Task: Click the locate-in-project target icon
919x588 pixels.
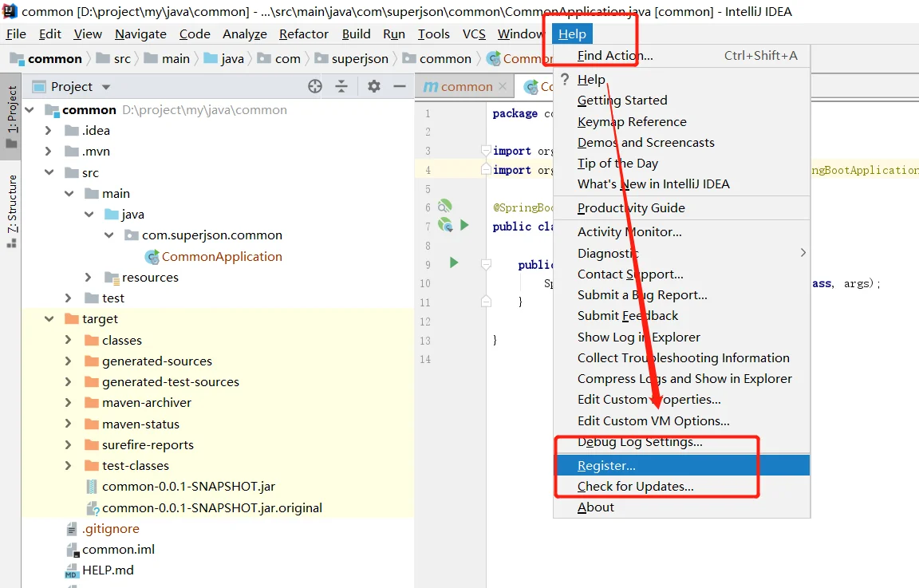Action: 315,87
